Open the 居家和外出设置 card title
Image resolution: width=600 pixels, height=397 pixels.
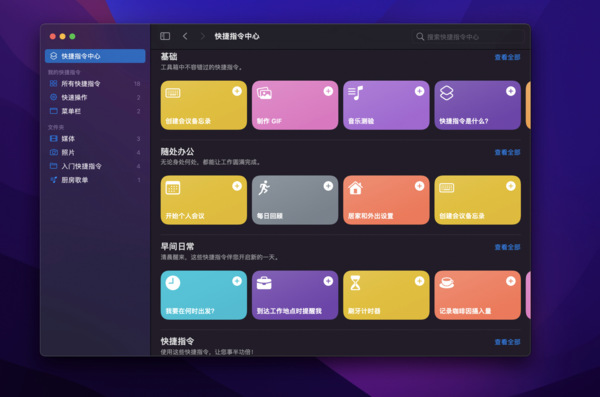[370, 216]
